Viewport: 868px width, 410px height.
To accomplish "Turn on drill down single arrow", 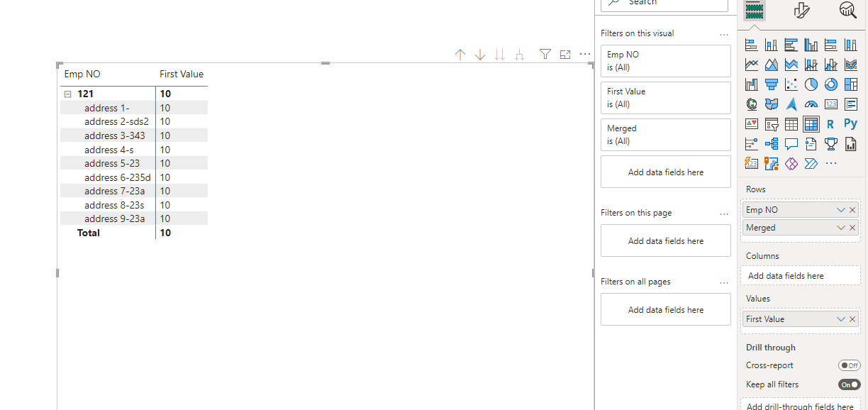I will coord(480,55).
